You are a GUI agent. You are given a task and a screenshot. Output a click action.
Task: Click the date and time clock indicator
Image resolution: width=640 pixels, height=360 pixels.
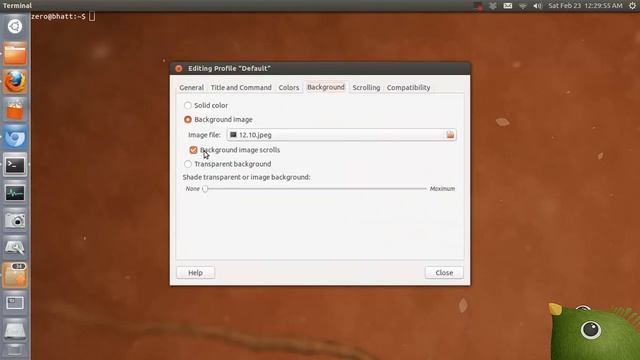click(585, 6)
